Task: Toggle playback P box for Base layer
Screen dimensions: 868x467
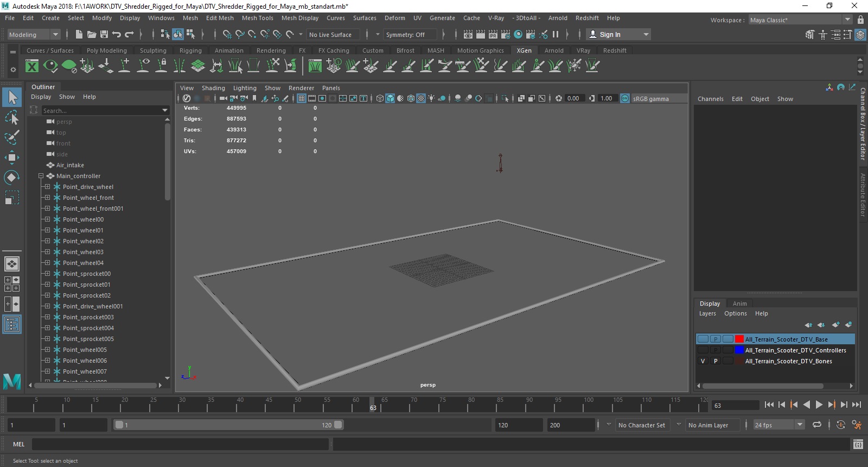Action: coord(716,339)
